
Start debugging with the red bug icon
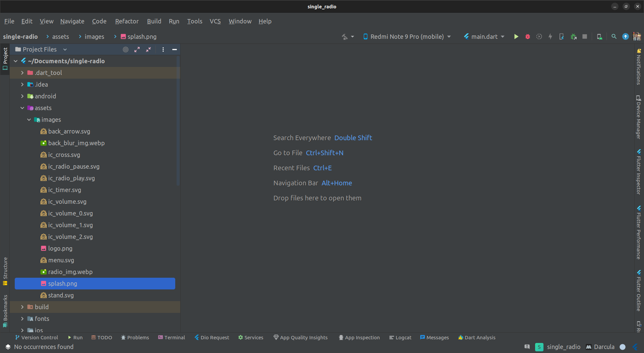click(528, 36)
